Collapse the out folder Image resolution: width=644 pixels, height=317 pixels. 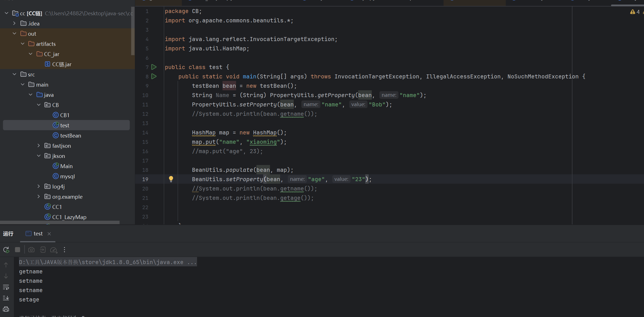pos(14,34)
